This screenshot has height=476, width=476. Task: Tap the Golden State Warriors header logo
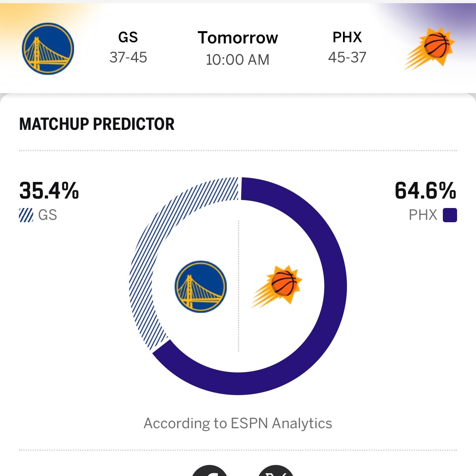(x=48, y=49)
